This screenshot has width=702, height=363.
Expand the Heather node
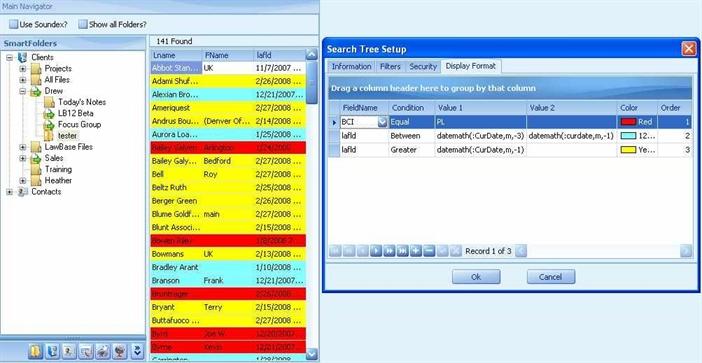click(23, 180)
